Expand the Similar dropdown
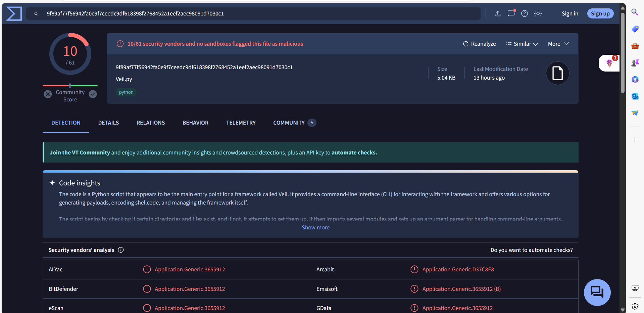644x313 pixels. pyautogui.click(x=522, y=44)
